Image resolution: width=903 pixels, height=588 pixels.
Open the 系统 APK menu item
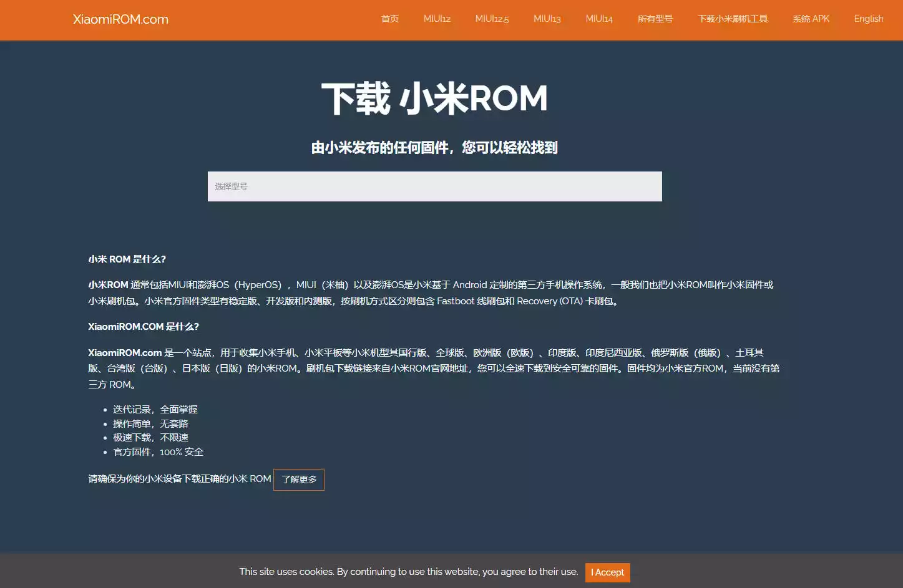(811, 19)
